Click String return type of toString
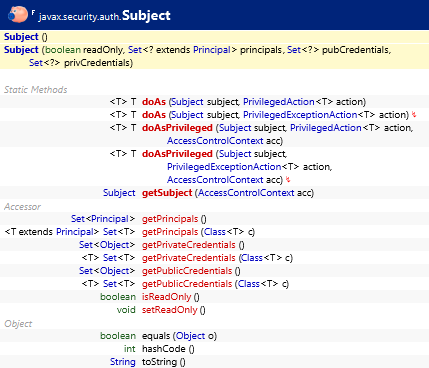The image size is (429, 368). click(x=123, y=362)
